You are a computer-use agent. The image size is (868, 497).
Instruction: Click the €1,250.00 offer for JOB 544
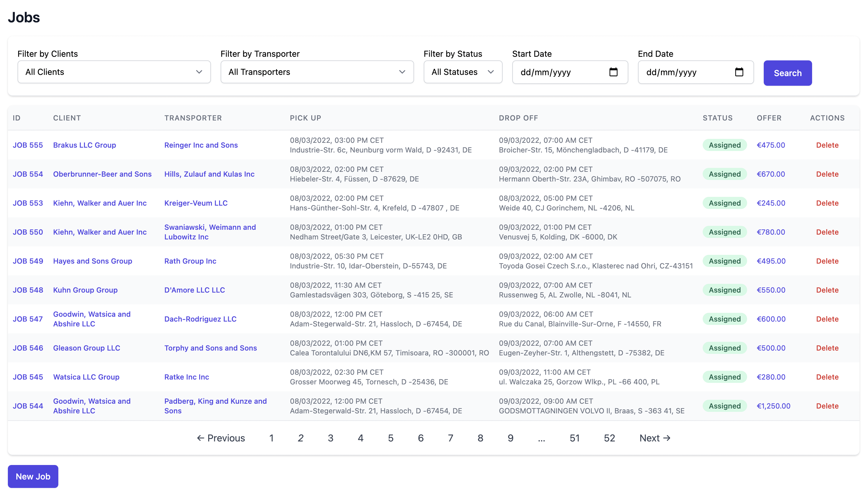click(773, 406)
